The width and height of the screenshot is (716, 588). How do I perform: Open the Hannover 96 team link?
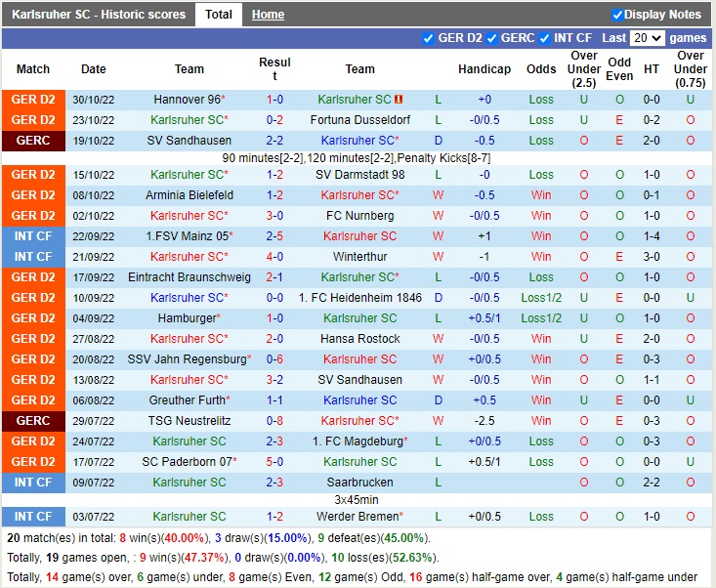(x=187, y=100)
